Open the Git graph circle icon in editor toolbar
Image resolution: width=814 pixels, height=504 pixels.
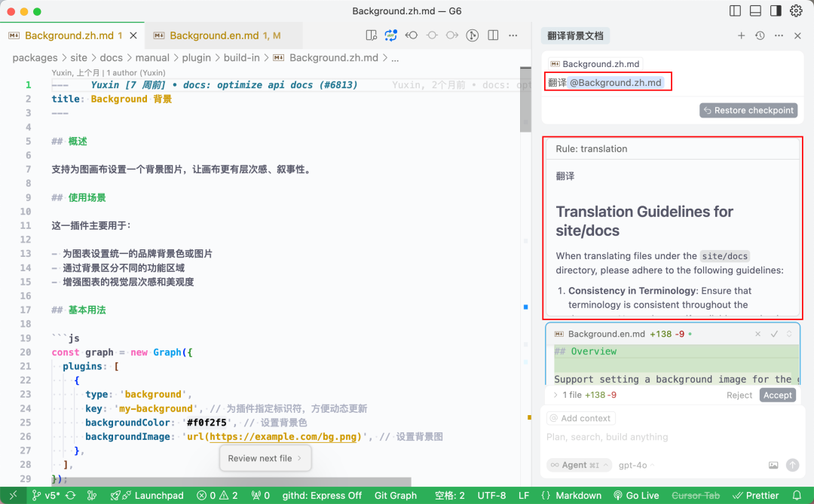473,35
